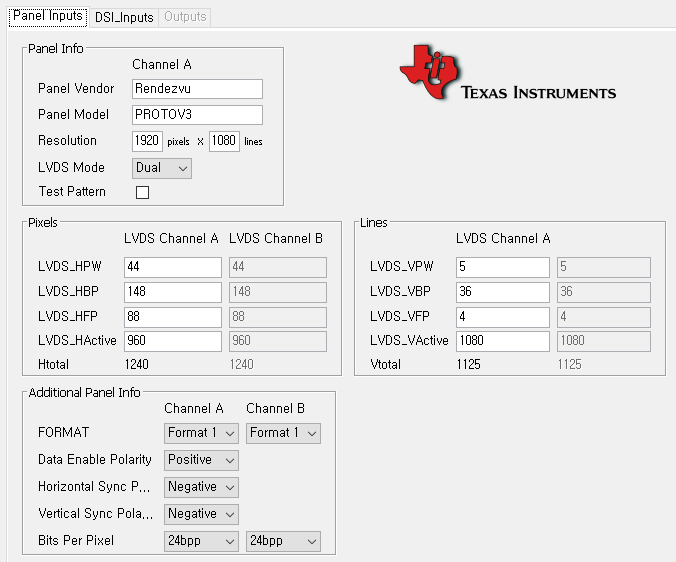Click the disabled Channel B LVDS_HPW field
Viewport: 676px width, 562px height.
point(278,267)
